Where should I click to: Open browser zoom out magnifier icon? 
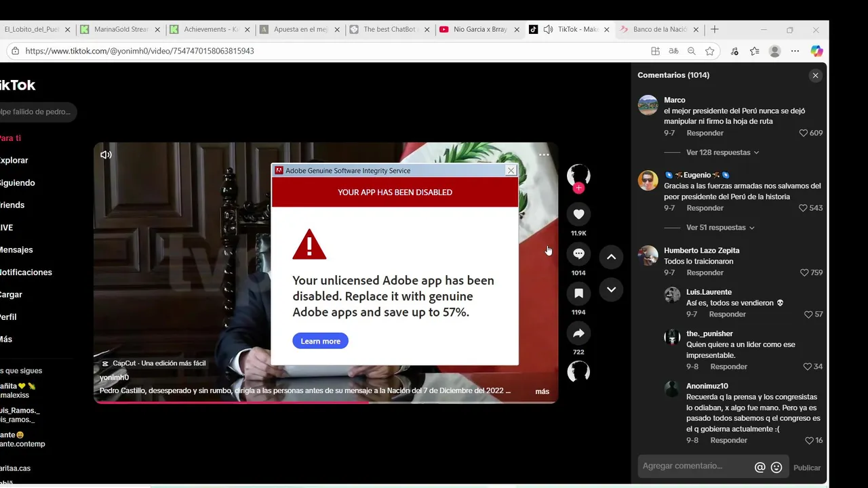pyautogui.click(x=691, y=51)
